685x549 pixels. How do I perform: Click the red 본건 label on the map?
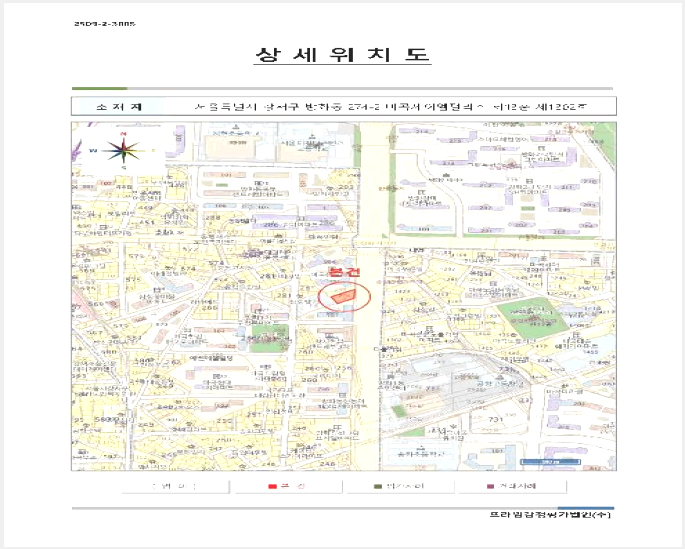pos(345,271)
